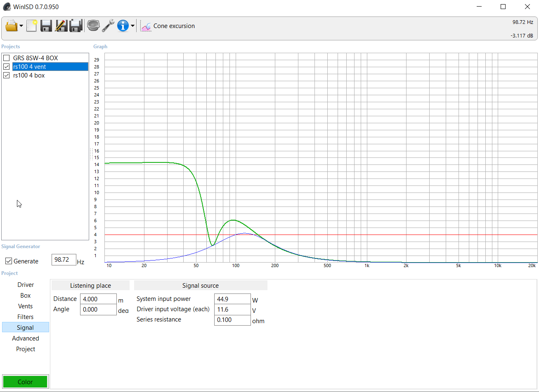
Task: Click the 98.72 Hz cursor readout
Action: click(523, 22)
